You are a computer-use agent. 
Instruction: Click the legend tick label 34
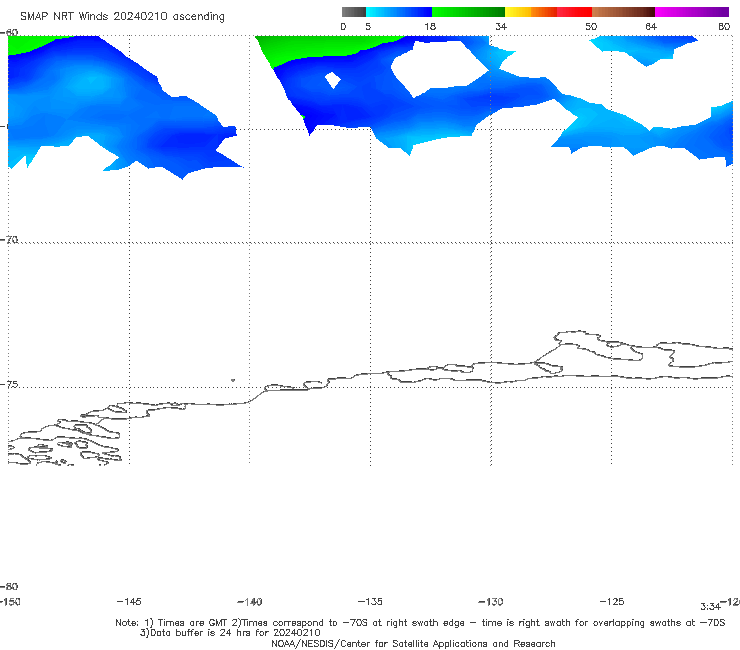(x=501, y=26)
